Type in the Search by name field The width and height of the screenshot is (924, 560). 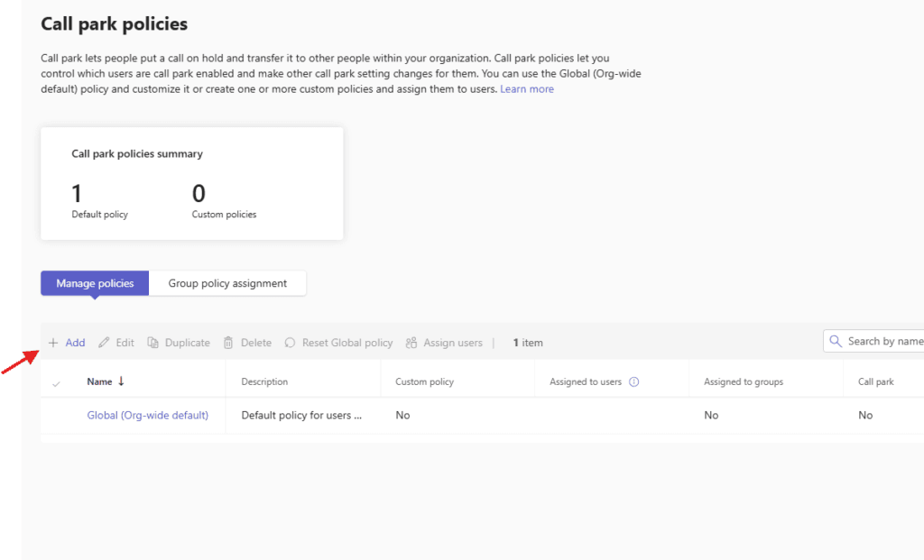click(884, 341)
